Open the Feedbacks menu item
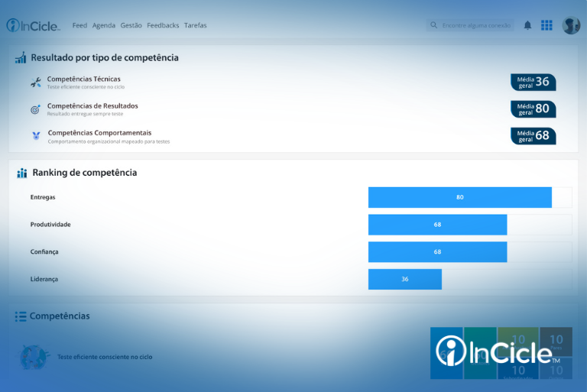 pos(163,25)
